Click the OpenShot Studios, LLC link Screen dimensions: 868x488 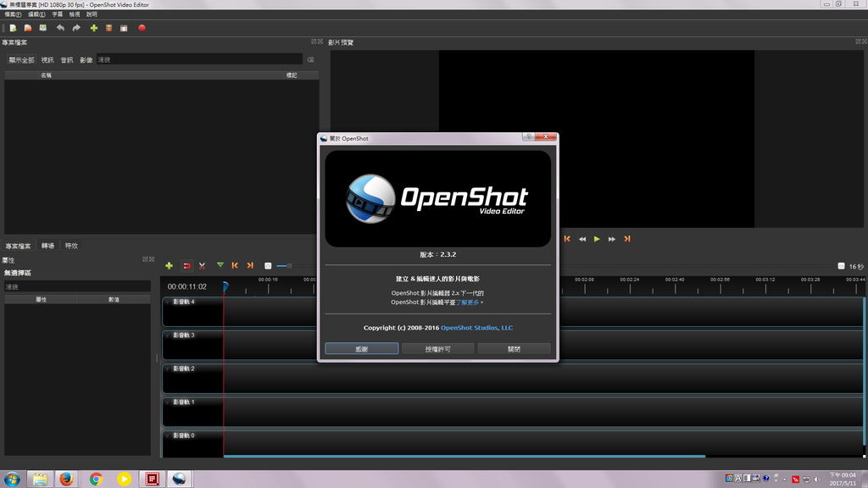point(476,328)
